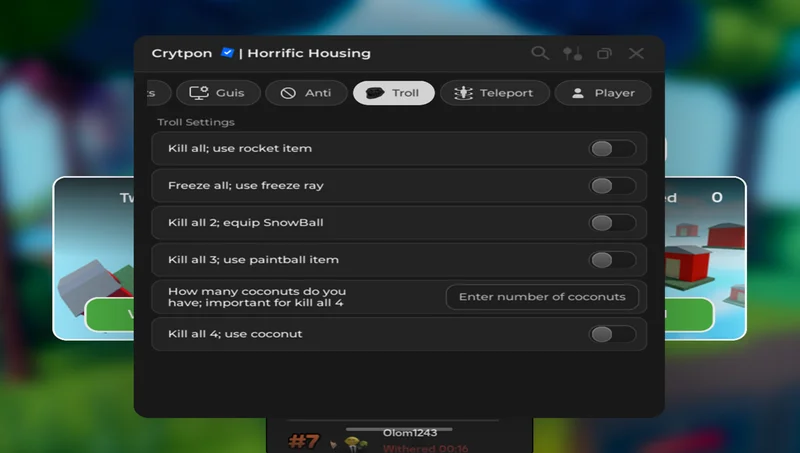Image resolution: width=800 pixels, height=453 pixels.
Task: Click the window restore squares icon
Action: point(604,53)
